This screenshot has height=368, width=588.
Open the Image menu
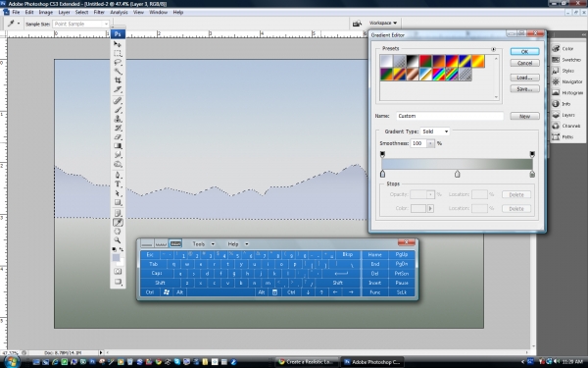pos(46,13)
